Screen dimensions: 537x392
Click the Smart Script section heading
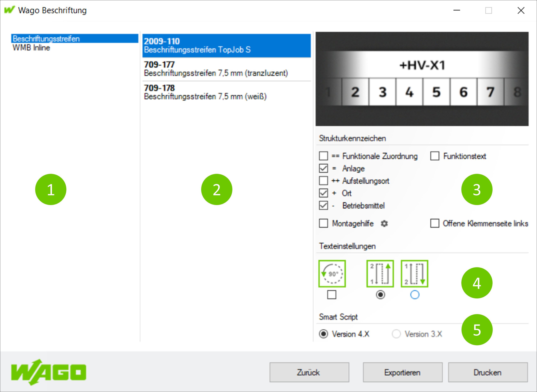tap(338, 317)
